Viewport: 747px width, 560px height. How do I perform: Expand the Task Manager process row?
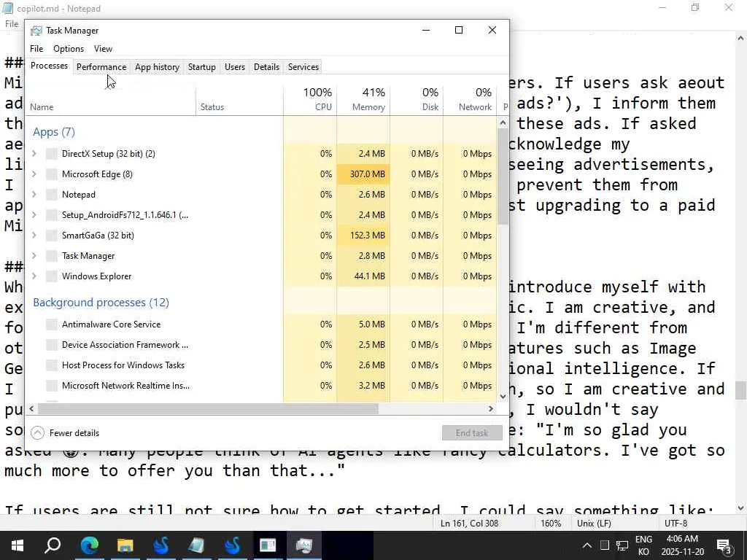tap(34, 256)
